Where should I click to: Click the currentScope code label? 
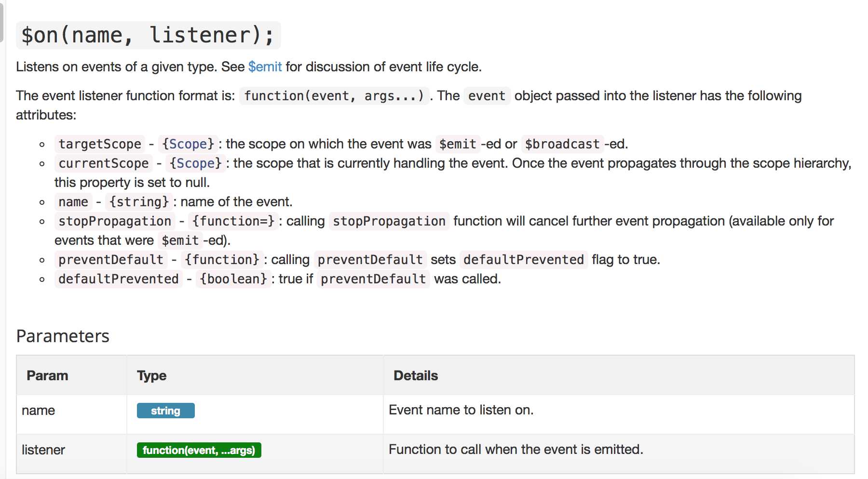(104, 163)
